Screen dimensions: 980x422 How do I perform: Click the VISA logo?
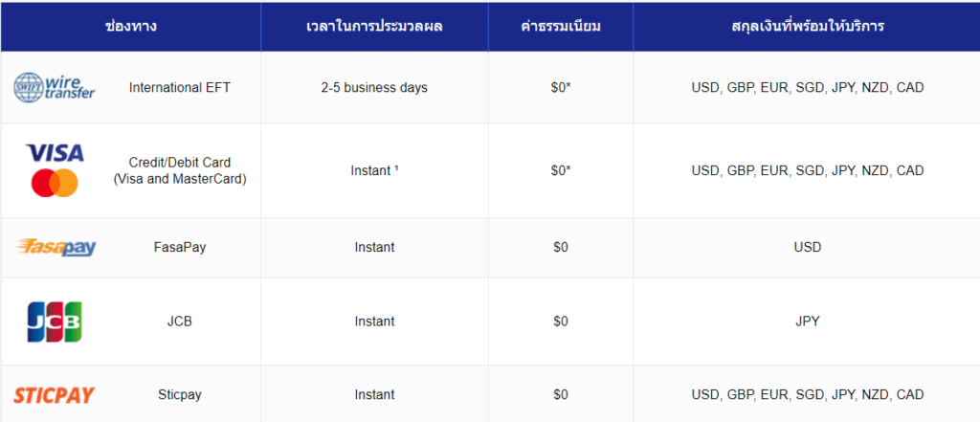pos(55,153)
